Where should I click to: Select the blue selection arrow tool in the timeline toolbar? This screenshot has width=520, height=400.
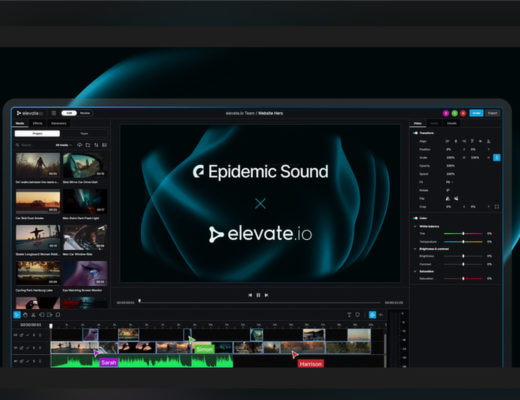tap(17, 315)
